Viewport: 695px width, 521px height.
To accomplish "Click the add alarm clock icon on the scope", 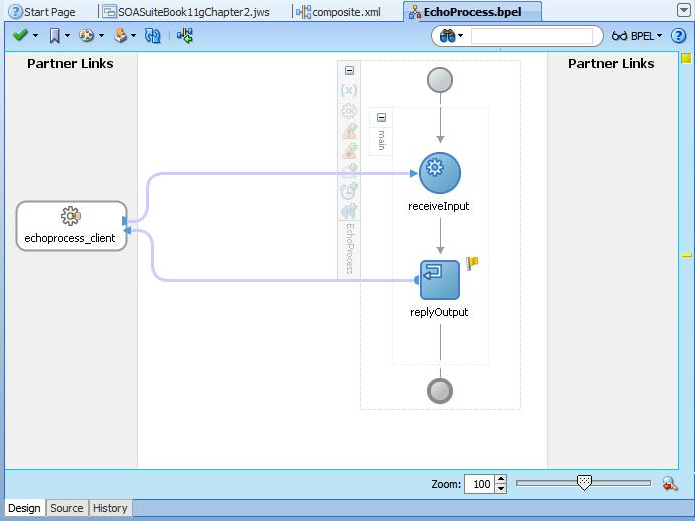I will click(349, 191).
